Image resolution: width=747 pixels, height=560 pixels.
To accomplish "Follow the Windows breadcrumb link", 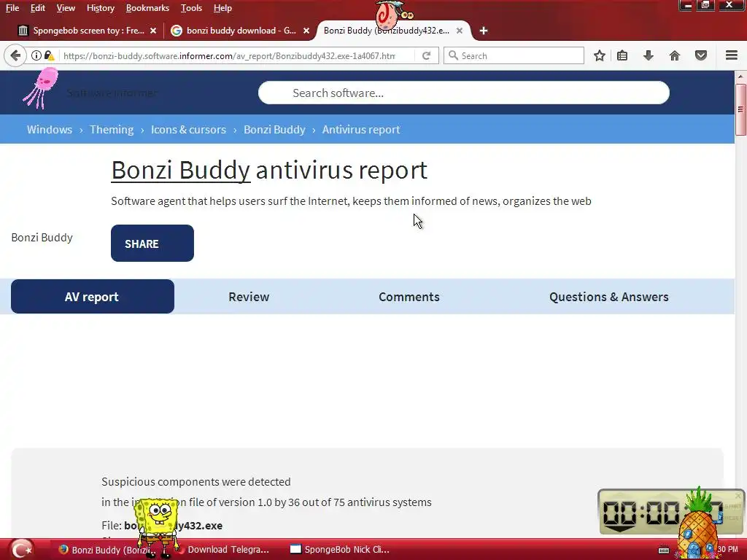I will tap(50, 130).
